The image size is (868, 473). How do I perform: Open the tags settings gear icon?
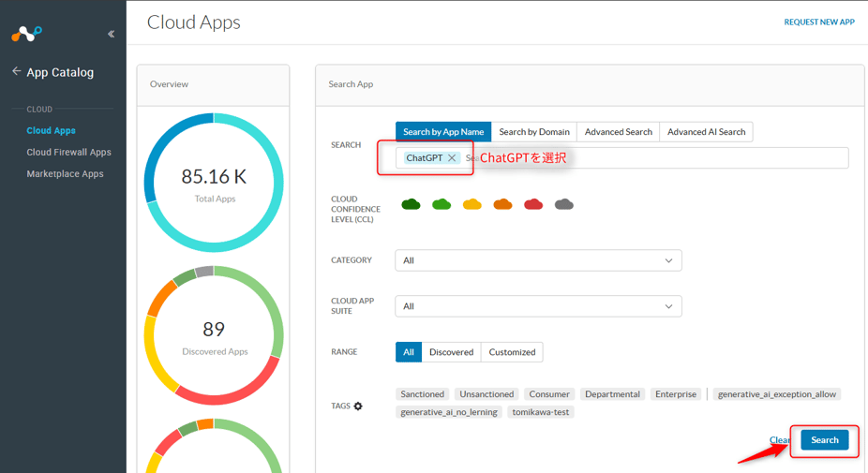358,406
